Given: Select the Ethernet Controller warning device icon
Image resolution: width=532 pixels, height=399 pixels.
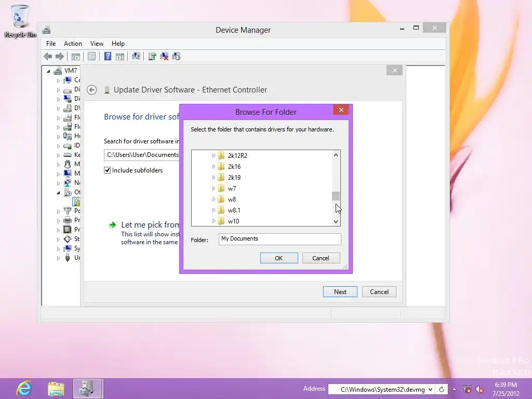Looking at the screenshot, I should [x=77, y=202].
